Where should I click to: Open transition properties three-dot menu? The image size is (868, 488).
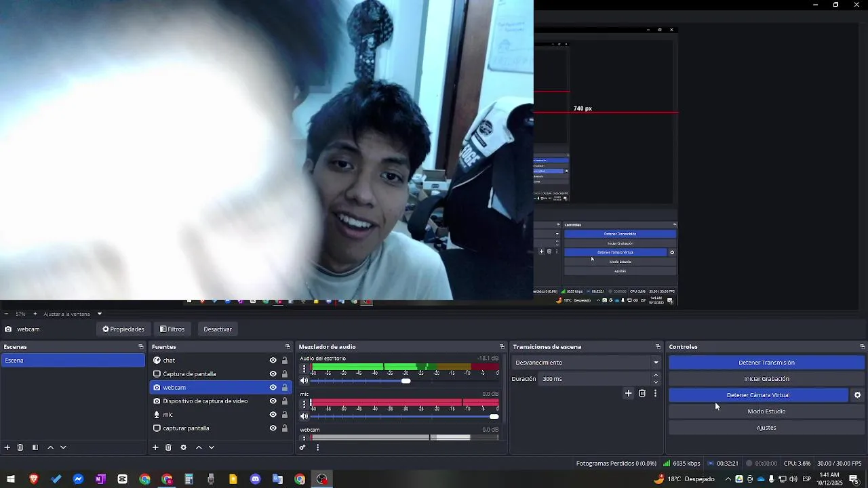click(655, 393)
